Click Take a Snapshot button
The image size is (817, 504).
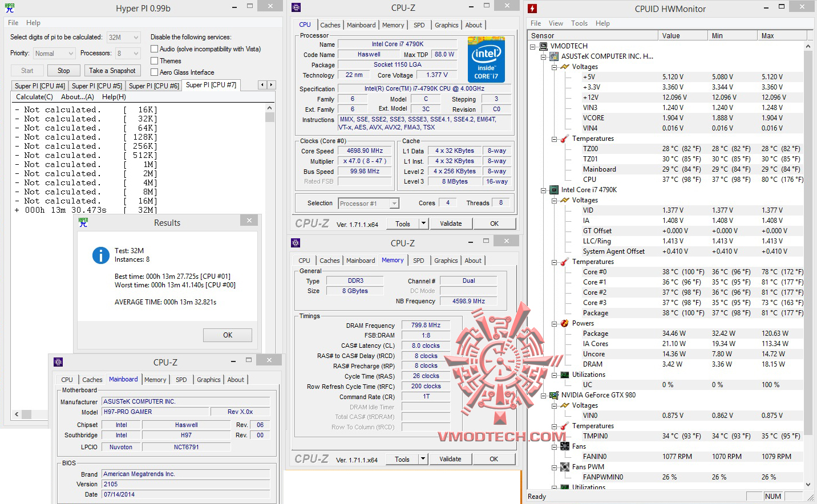pyautogui.click(x=112, y=71)
